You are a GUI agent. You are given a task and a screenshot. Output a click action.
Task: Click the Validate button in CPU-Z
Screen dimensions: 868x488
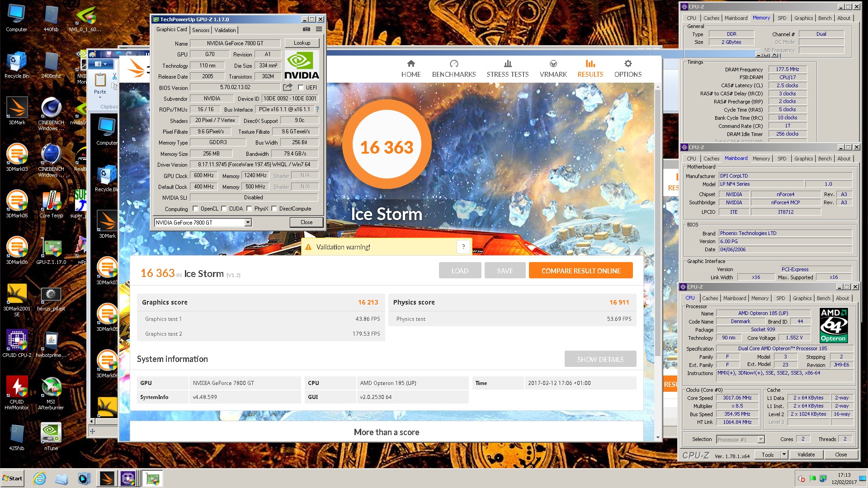[x=806, y=455]
